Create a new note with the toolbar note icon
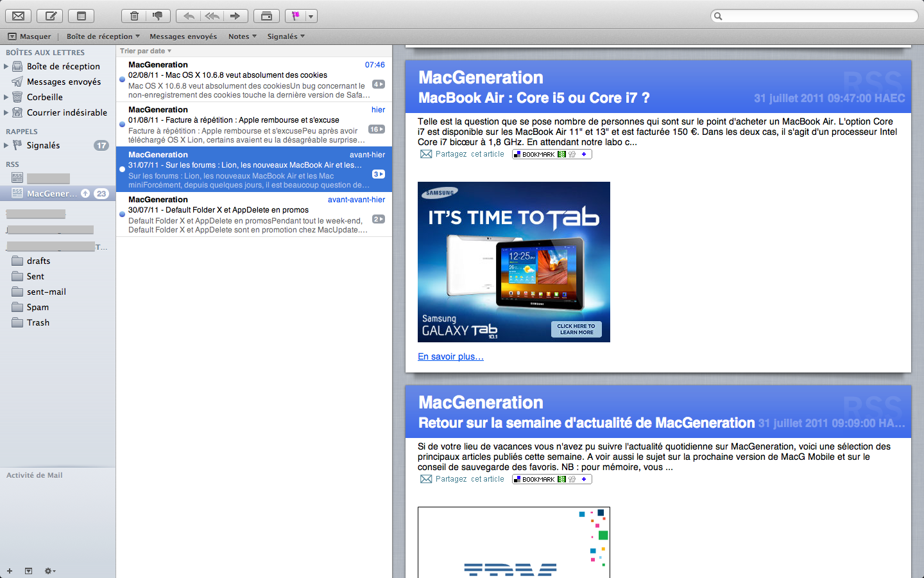The width and height of the screenshot is (924, 578). [x=81, y=16]
